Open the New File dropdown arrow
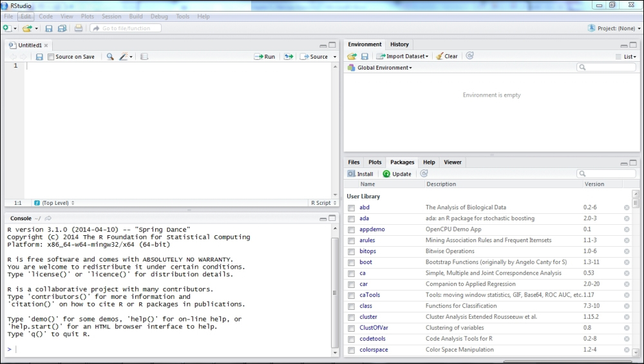 (15, 28)
